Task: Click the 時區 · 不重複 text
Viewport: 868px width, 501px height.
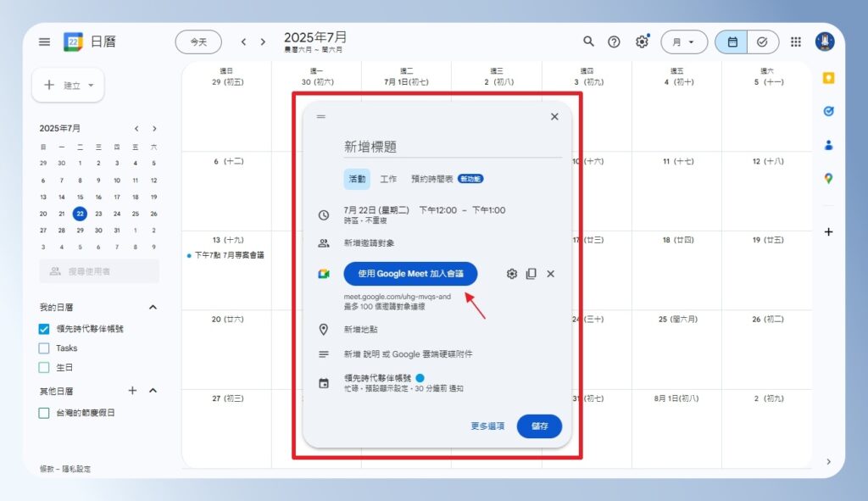Action: pos(365,220)
